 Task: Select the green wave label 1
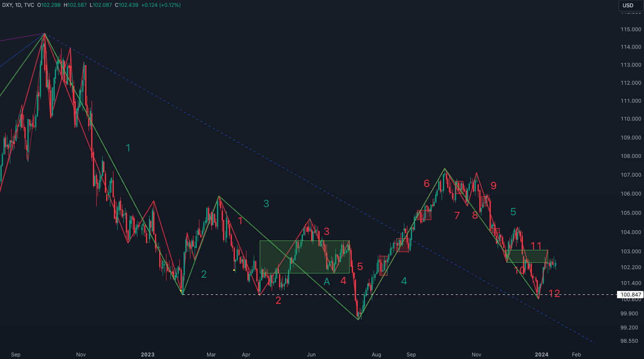coord(128,148)
